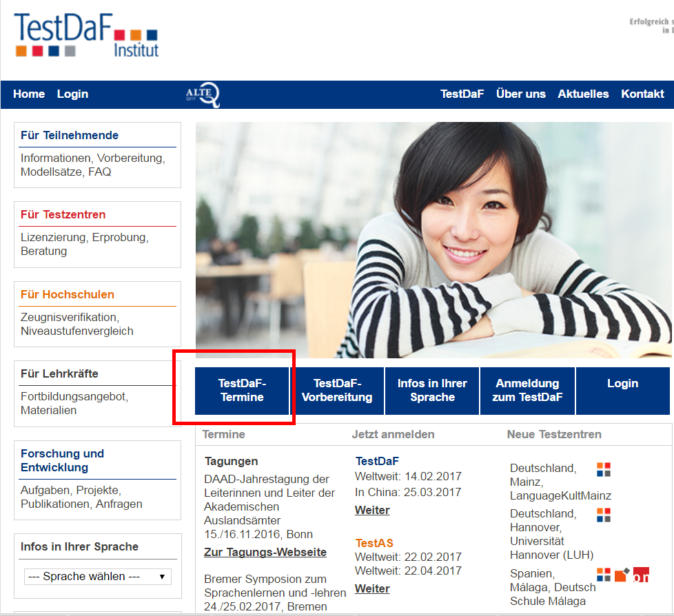The height and width of the screenshot is (616, 674).
Task: Open the TestDaF menu in the navigation bar
Action: pyautogui.click(x=462, y=94)
